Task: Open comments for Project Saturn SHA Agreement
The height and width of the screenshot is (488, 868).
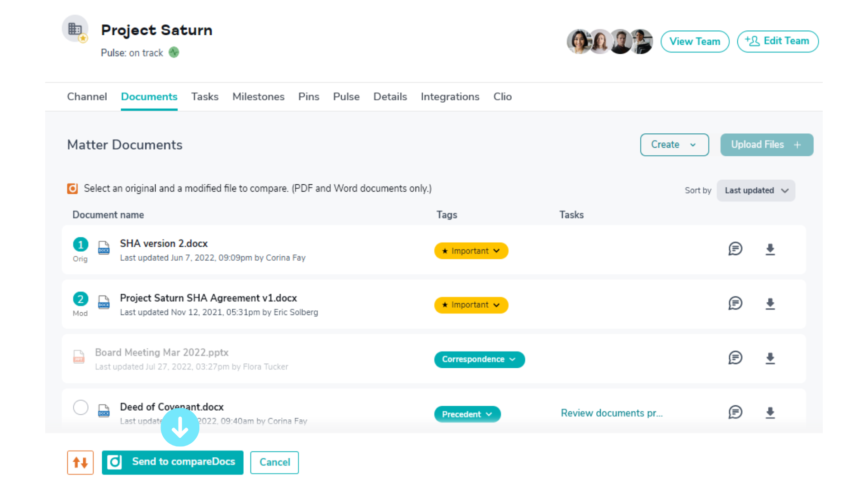Action: pyautogui.click(x=735, y=303)
